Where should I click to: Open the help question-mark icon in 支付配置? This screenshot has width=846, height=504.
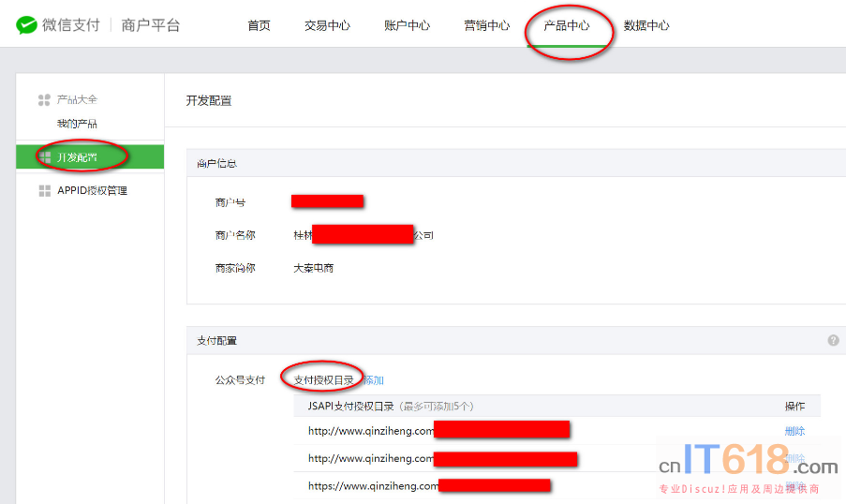click(x=833, y=340)
